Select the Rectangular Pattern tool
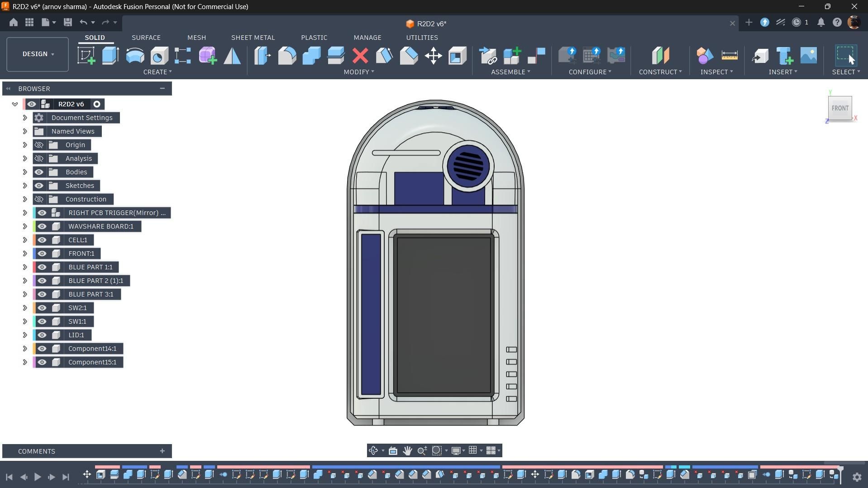 point(183,56)
